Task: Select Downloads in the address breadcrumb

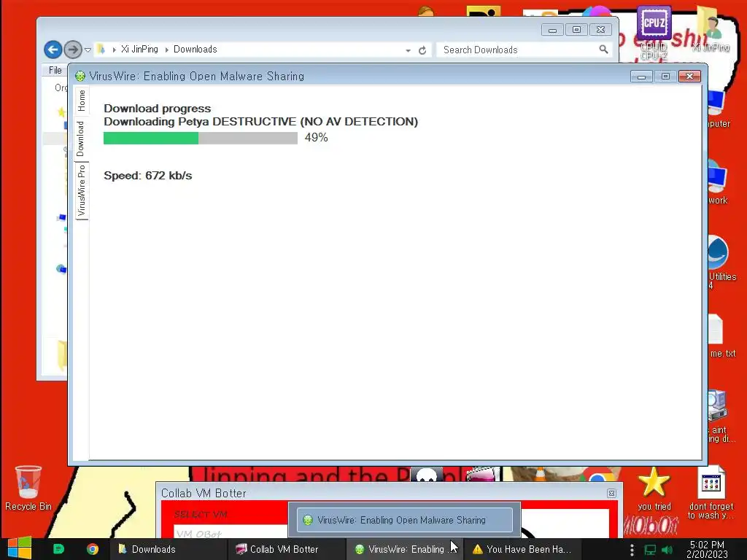Action: coord(195,49)
